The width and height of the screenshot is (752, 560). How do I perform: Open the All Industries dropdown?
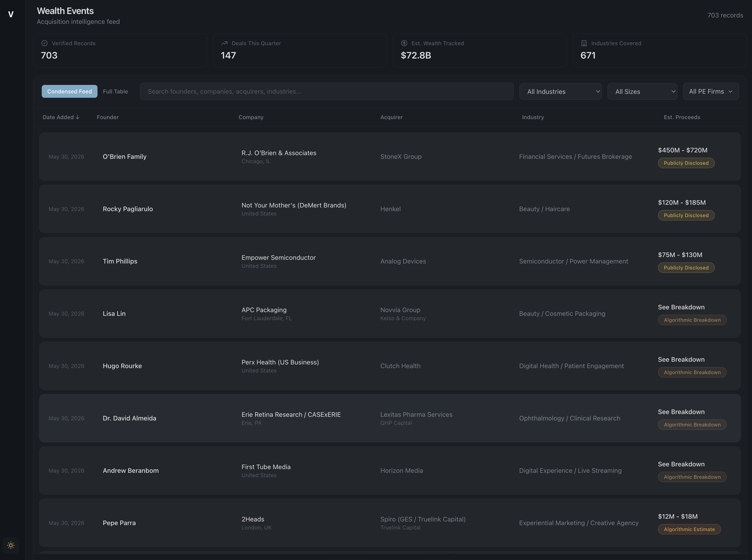pyautogui.click(x=561, y=92)
